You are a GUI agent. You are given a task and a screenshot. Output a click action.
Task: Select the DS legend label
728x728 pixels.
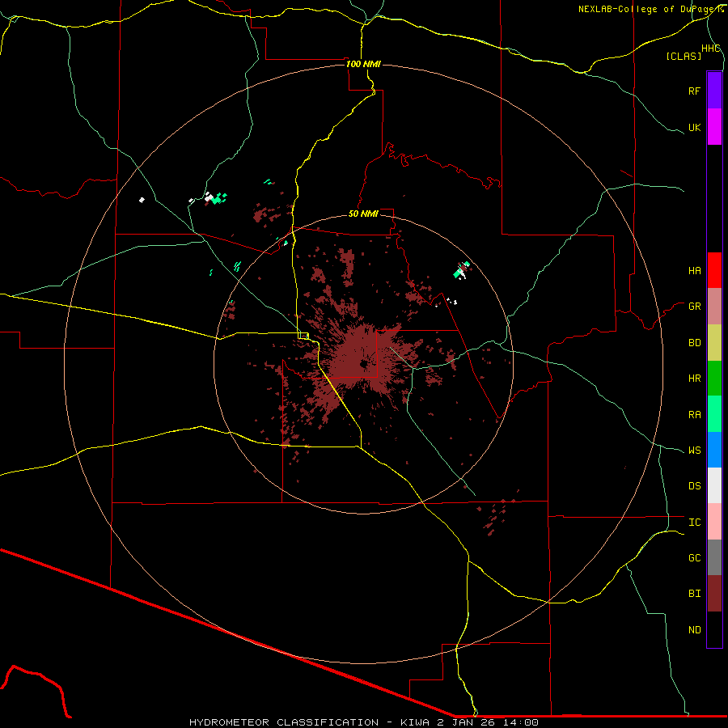pos(694,486)
